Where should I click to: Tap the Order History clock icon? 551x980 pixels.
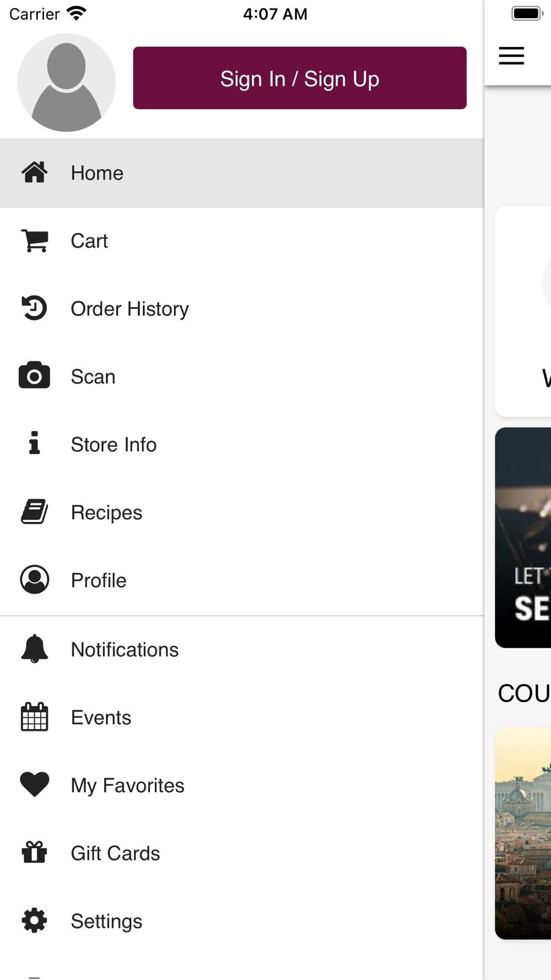34,308
